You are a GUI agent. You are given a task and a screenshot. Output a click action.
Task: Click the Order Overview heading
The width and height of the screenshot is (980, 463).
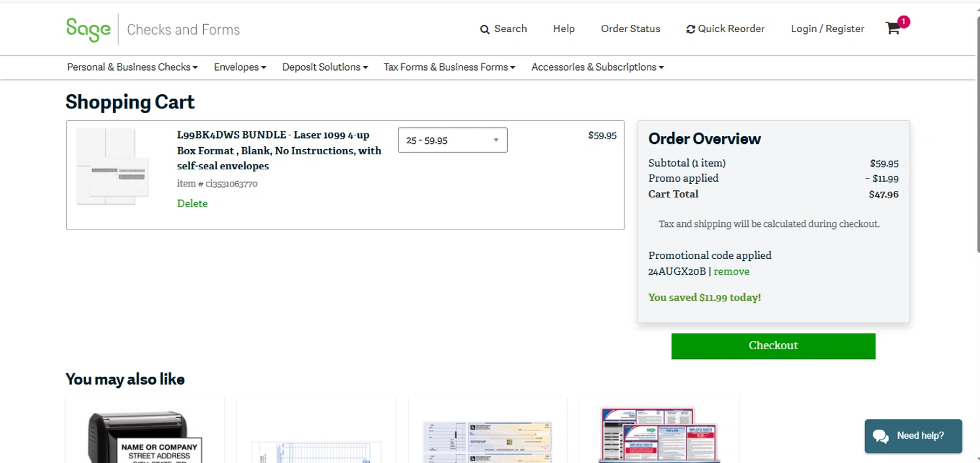[x=704, y=139]
